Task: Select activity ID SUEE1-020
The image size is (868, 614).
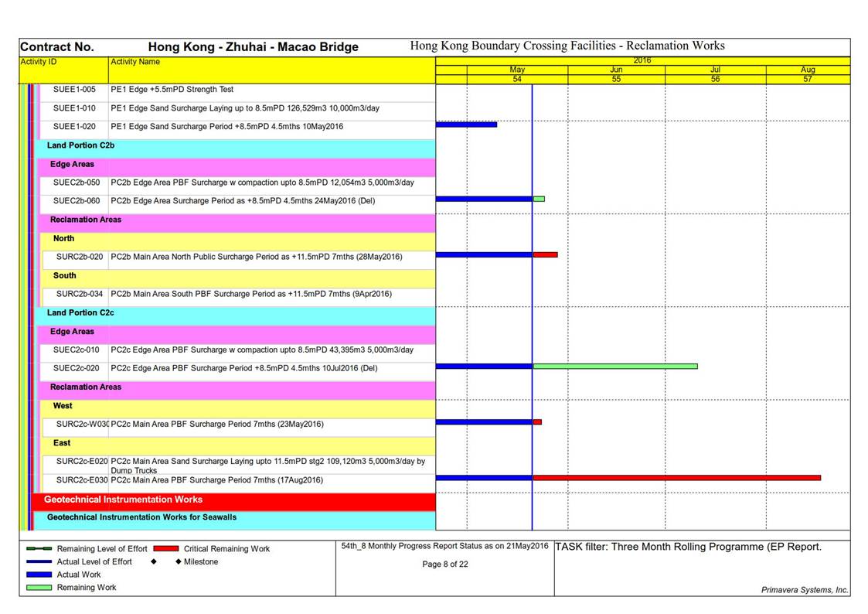Action: [x=74, y=126]
